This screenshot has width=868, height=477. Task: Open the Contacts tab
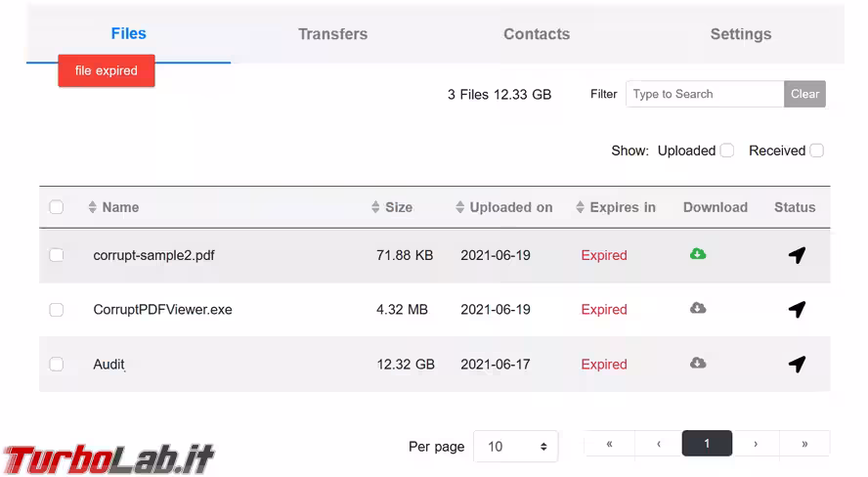pos(537,34)
